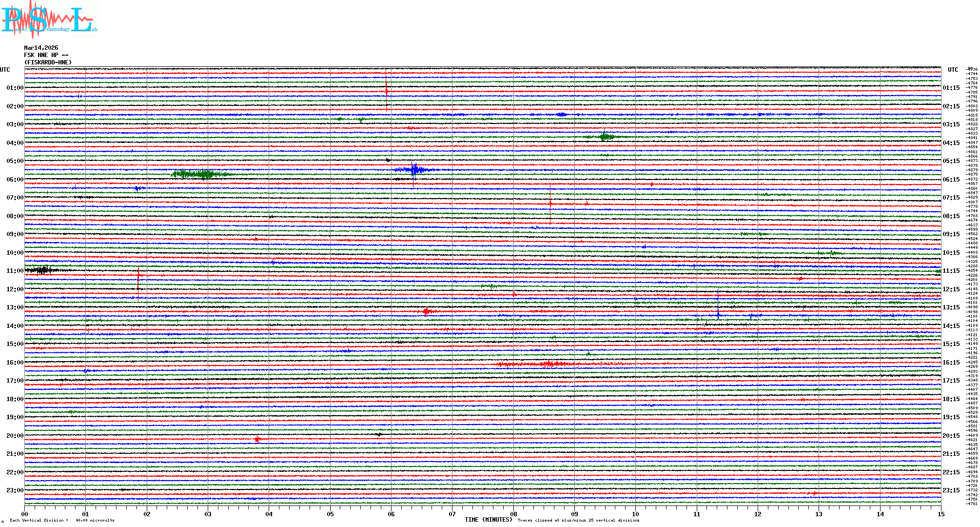The height and width of the screenshot is (527, 980).
Task: Click the minute 12 tick label on time axis
Action: tap(758, 514)
